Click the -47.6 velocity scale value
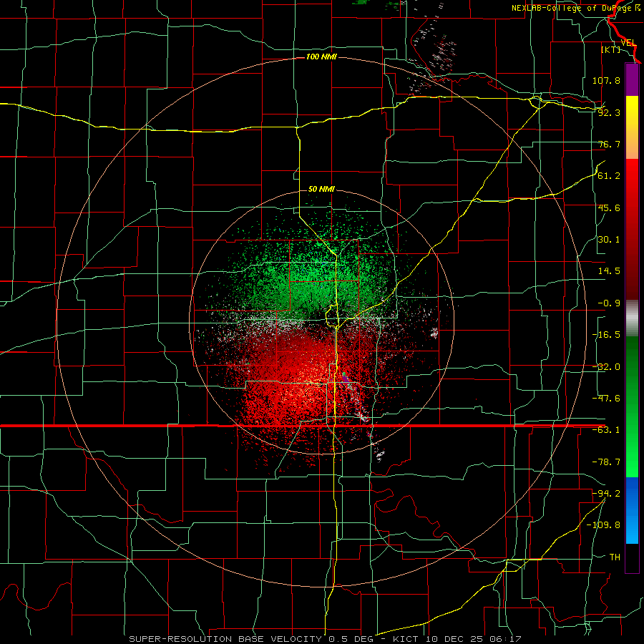Image resolution: width=644 pixels, height=644 pixels. click(x=606, y=399)
